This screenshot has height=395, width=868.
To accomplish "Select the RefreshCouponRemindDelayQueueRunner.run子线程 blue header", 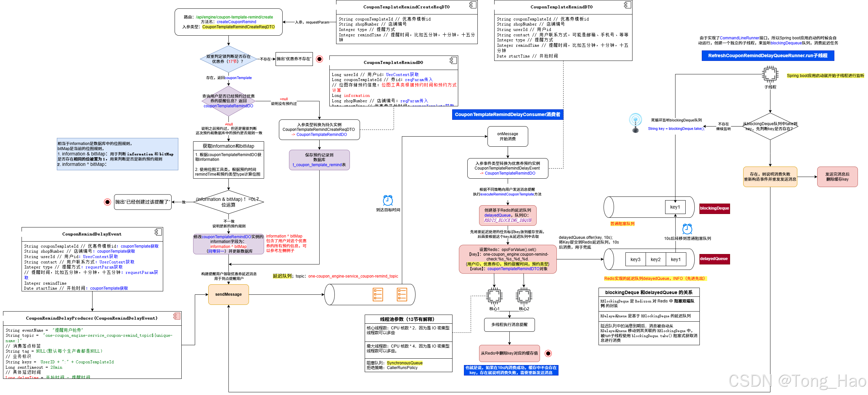I will click(x=768, y=56).
